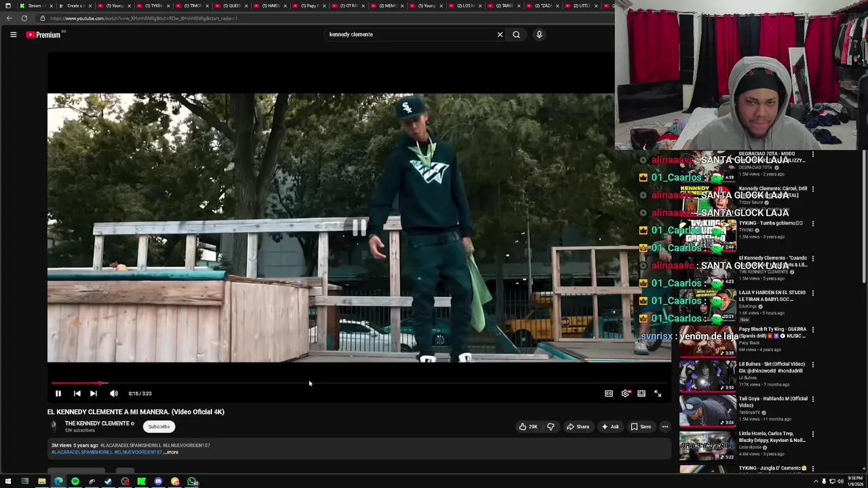
Task: Like the video (29K thumbs up)
Action: [528, 426]
